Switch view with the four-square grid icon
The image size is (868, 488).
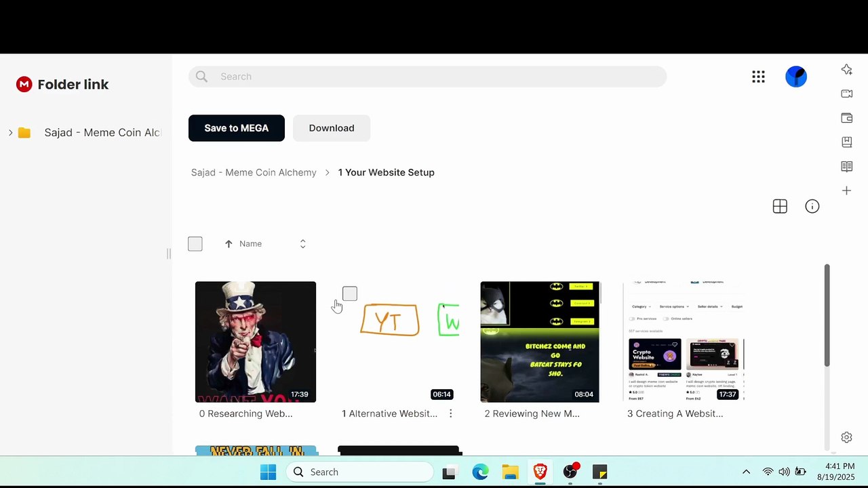click(780, 207)
